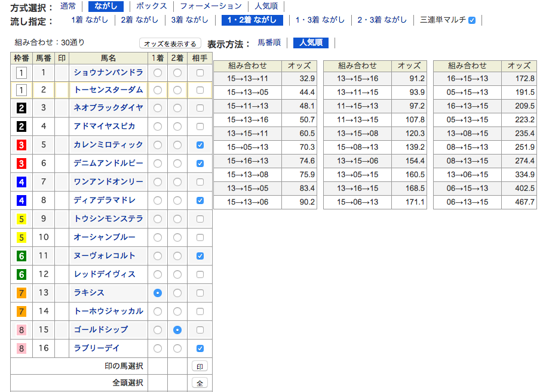Open horse link ラブリーデイ
The width and height of the screenshot is (546, 392).
[96, 348]
